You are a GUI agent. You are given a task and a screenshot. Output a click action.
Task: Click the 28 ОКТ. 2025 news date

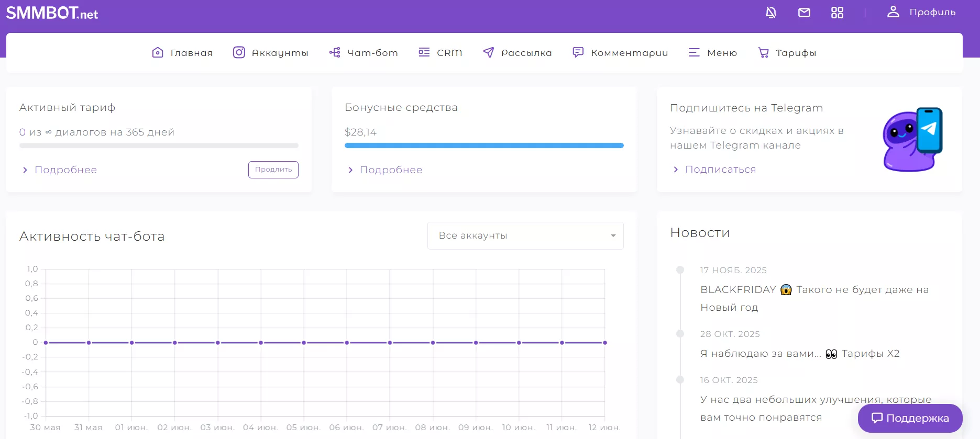pos(730,334)
